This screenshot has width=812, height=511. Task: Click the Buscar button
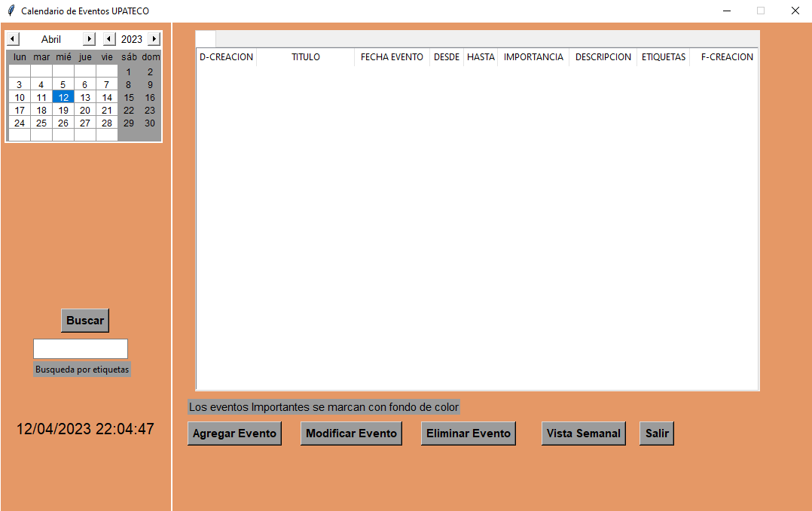[x=84, y=320]
